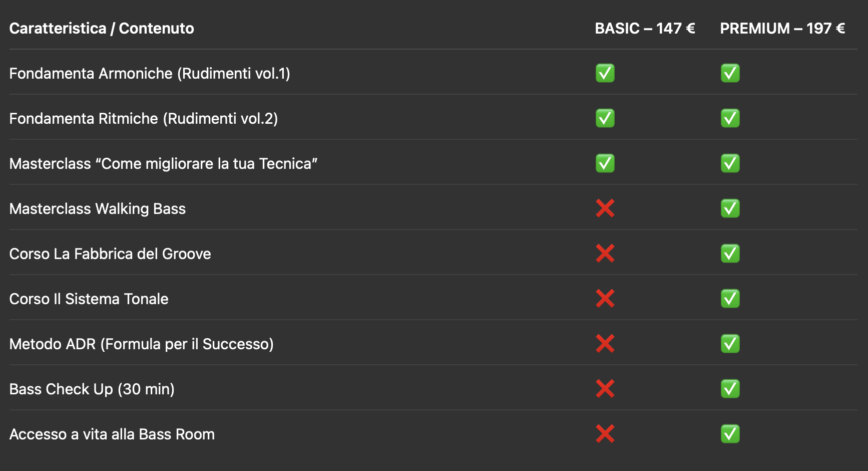Screen dimensions: 868x471
Task: Select the Fondamenta Armoniche (Rudimenti vol.1) text
Action: point(150,74)
